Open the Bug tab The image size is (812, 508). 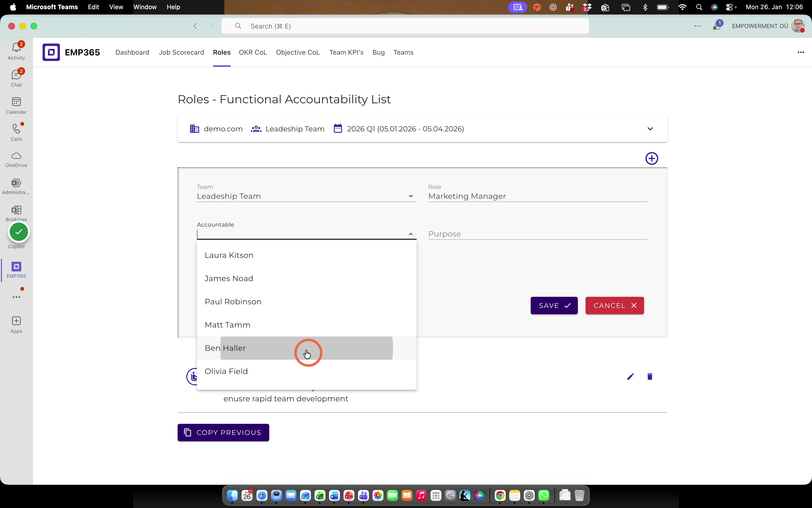pos(378,52)
